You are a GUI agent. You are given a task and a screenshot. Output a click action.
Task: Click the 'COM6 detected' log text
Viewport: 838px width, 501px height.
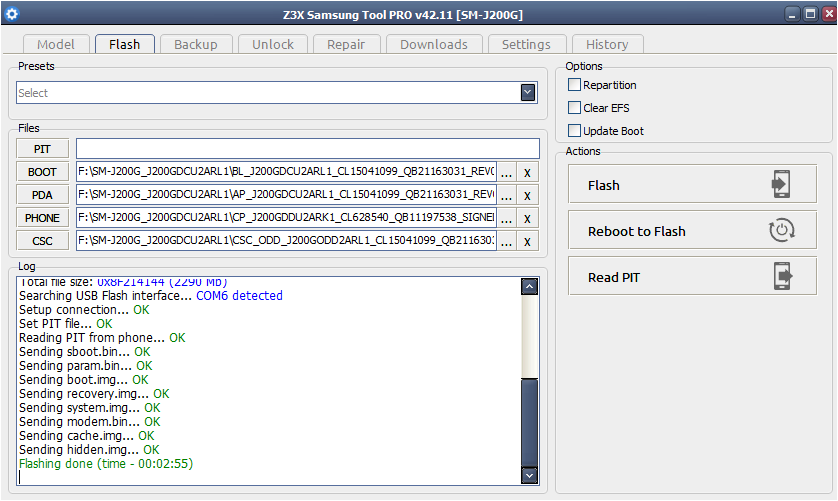coord(239,296)
